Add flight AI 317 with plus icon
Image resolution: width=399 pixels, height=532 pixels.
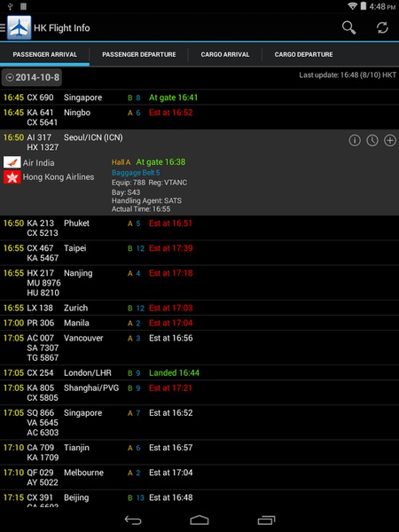tap(390, 140)
